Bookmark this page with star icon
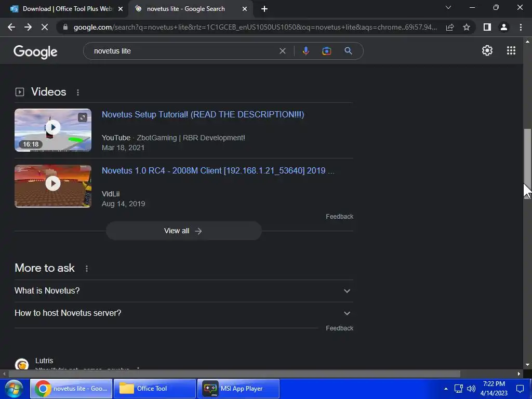This screenshot has height=399, width=532. point(467,27)
